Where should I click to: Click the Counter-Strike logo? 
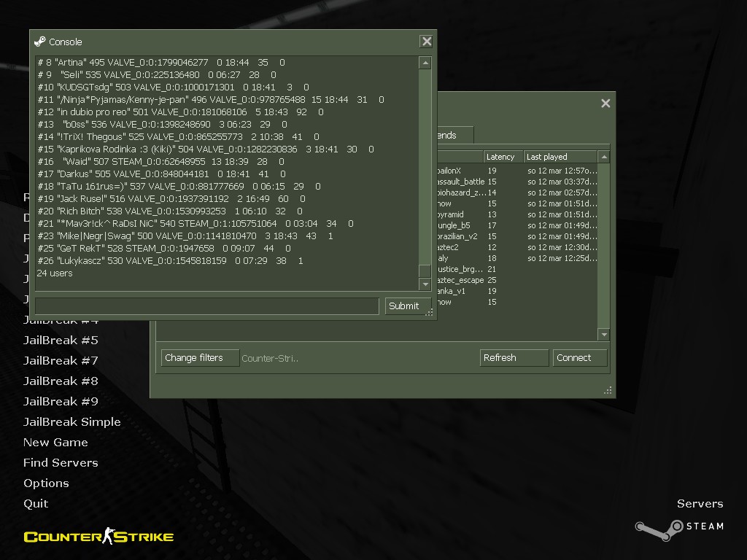(x=98, y=536)
